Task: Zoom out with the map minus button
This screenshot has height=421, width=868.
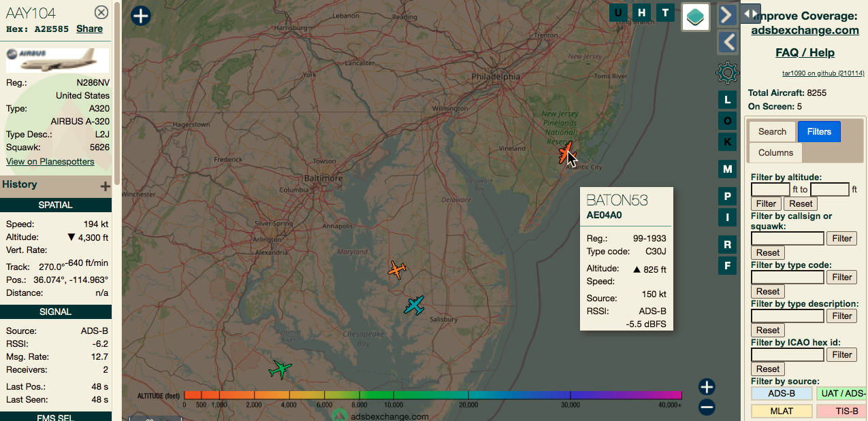Action: point(707,407)
